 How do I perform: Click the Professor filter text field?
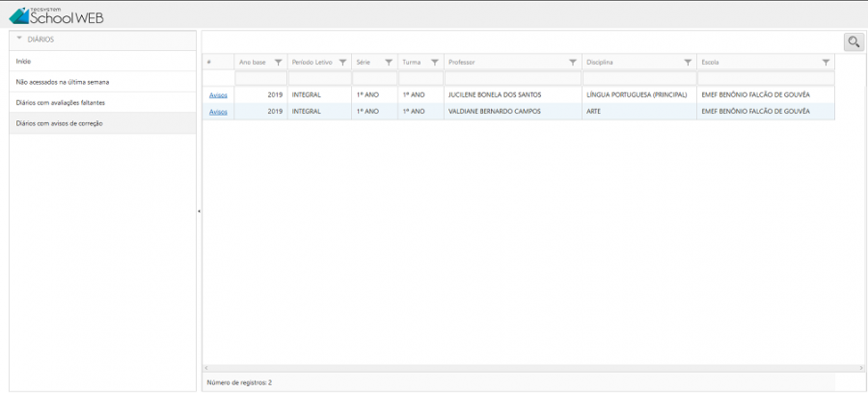click(x=513, y=78)
